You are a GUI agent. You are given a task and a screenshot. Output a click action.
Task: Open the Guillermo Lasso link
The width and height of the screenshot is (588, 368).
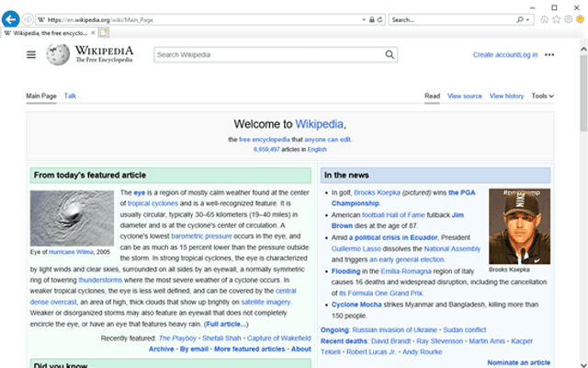click(x=356, y=249)
